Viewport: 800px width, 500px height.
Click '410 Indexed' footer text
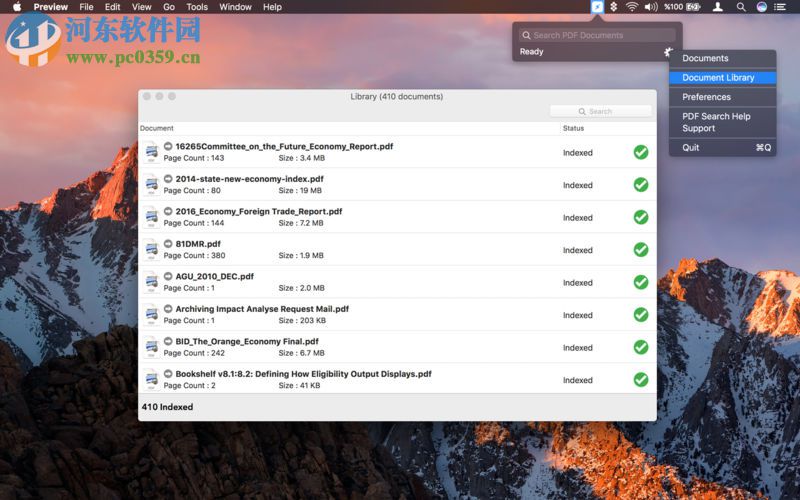167,407
